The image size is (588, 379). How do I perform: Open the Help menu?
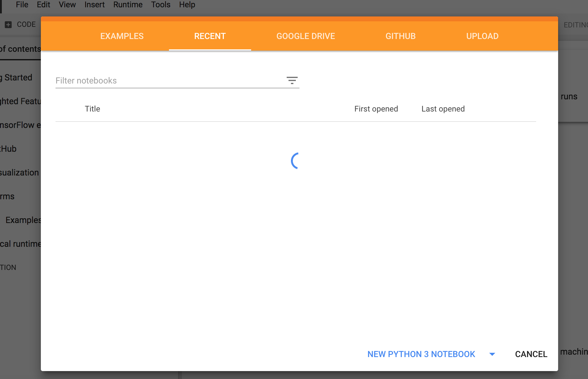coord(187,5)
